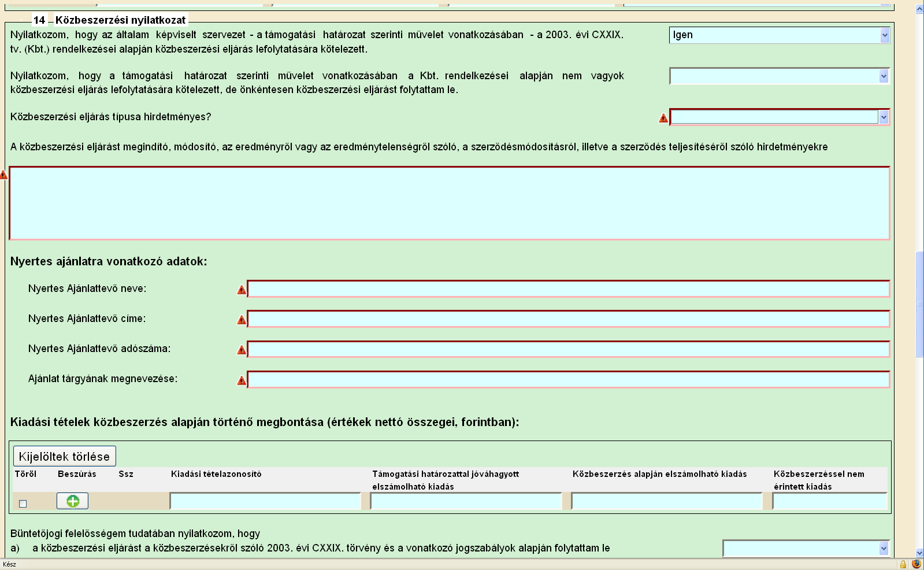Click the green plus Beszúrás icon button
The width and height of the screenshot is (924, 570).
click(72, 501)
